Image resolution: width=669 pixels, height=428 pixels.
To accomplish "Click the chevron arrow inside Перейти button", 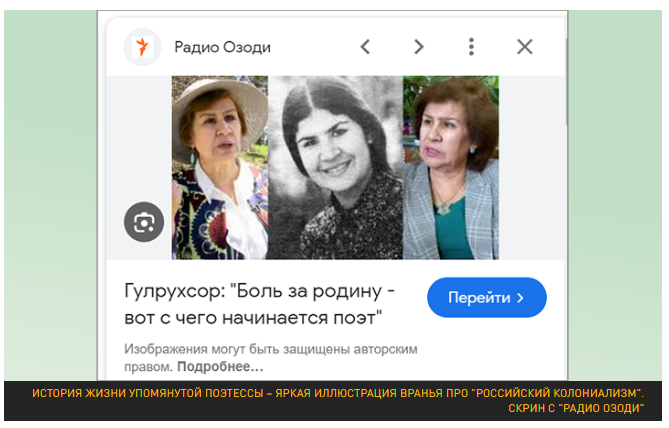I will tap(520, 298).
